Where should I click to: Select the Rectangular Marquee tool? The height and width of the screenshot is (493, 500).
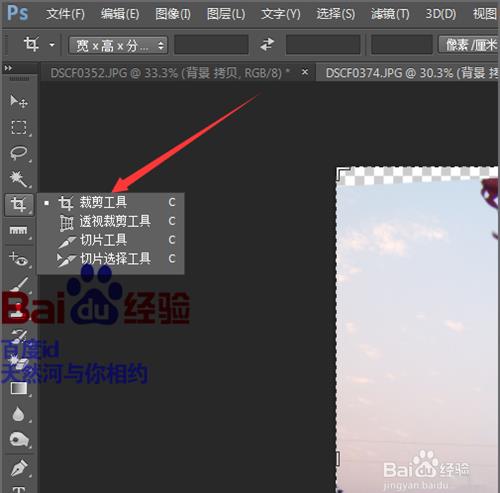coord(19,127)
